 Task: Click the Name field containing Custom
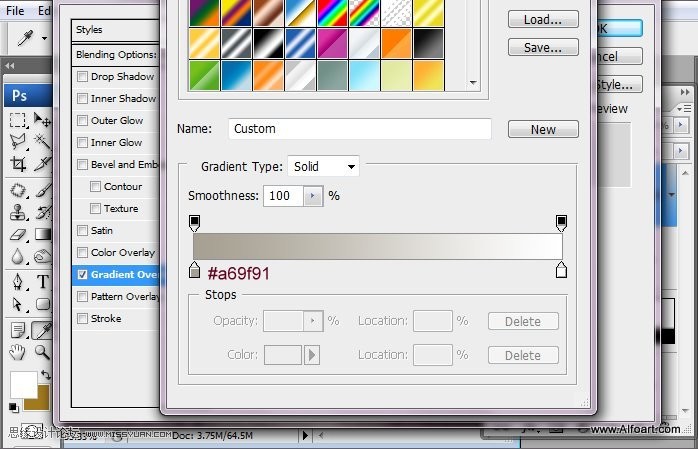point(360,129)
